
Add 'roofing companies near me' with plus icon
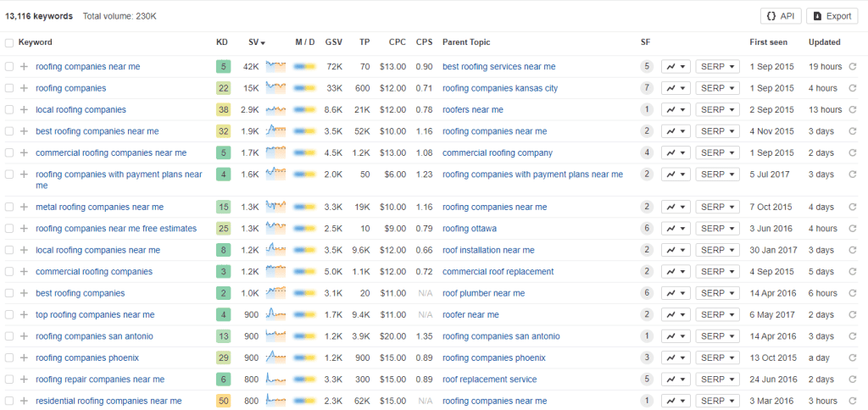[x=24, y=66]
